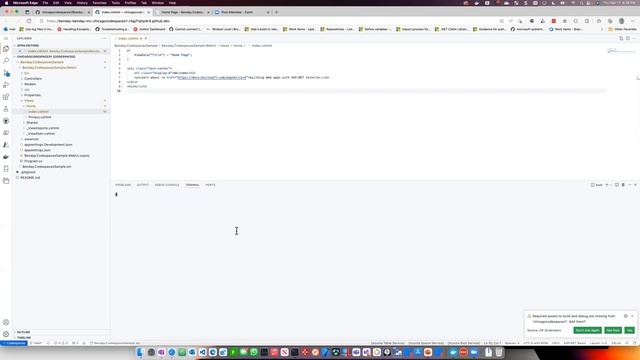Switch to the Ports panel tab
The width and height of the screenshot is (640, 360).
210,185
